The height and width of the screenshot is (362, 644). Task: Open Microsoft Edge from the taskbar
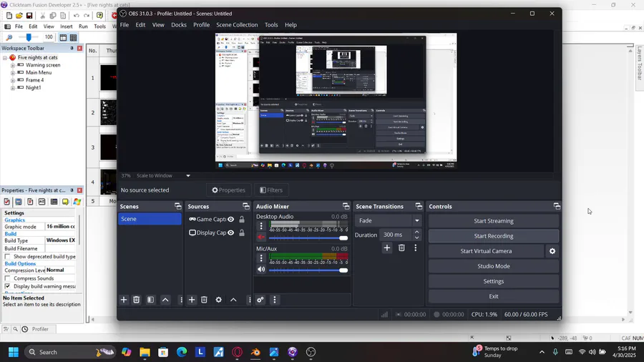coord(182,352)
